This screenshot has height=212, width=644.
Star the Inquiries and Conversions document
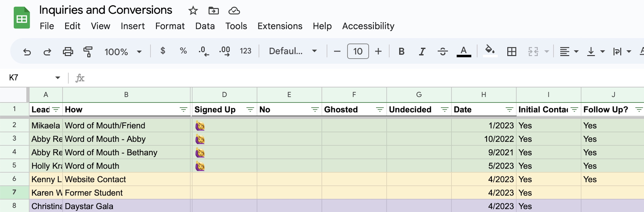[x=193, y=11]
